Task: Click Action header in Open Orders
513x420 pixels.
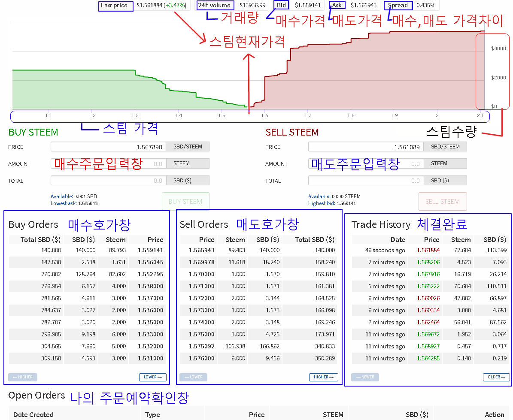Action: [x=495, y=414]
